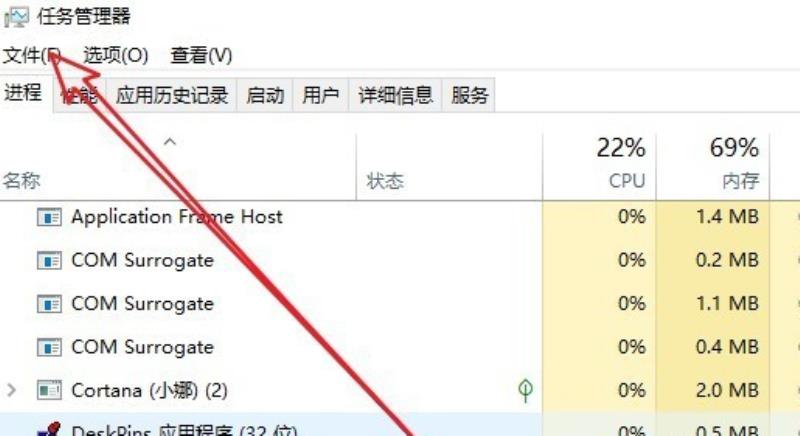Open the 选项(O) menu
Image resolution: width=800 pixels, height=436 pixels.
pos(116,55)
